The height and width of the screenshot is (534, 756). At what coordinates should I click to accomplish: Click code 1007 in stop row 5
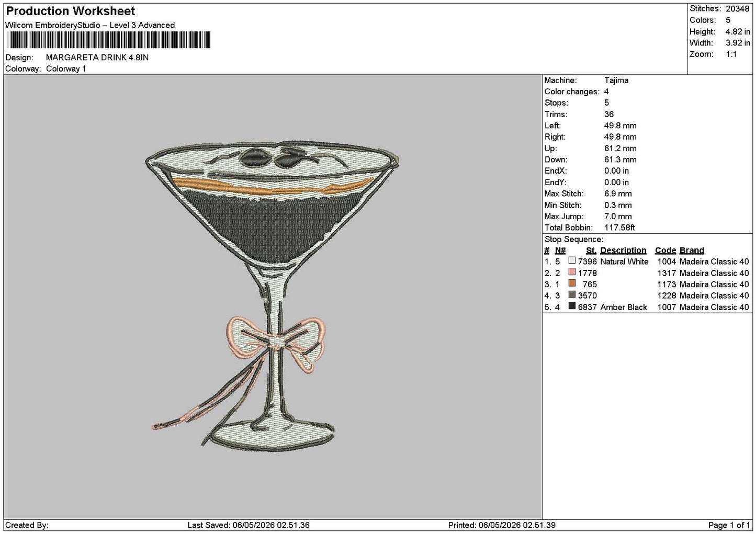(667, 308)
